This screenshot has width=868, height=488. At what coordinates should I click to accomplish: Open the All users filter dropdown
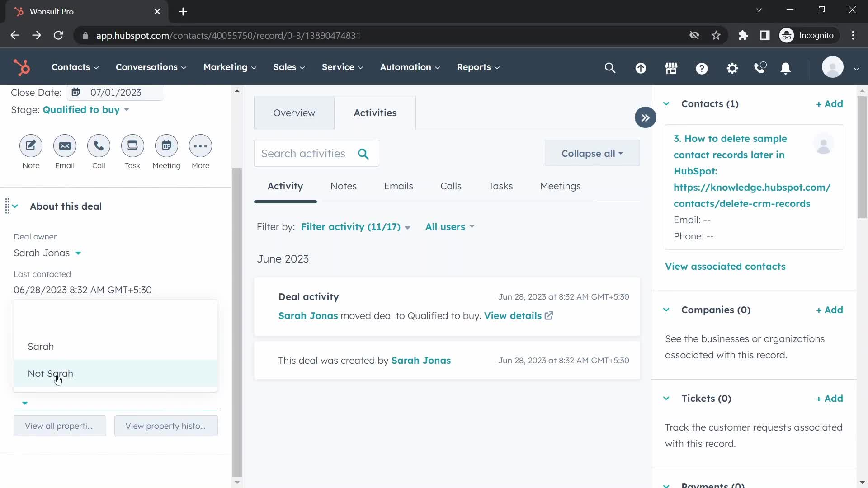tap(450, 227)
